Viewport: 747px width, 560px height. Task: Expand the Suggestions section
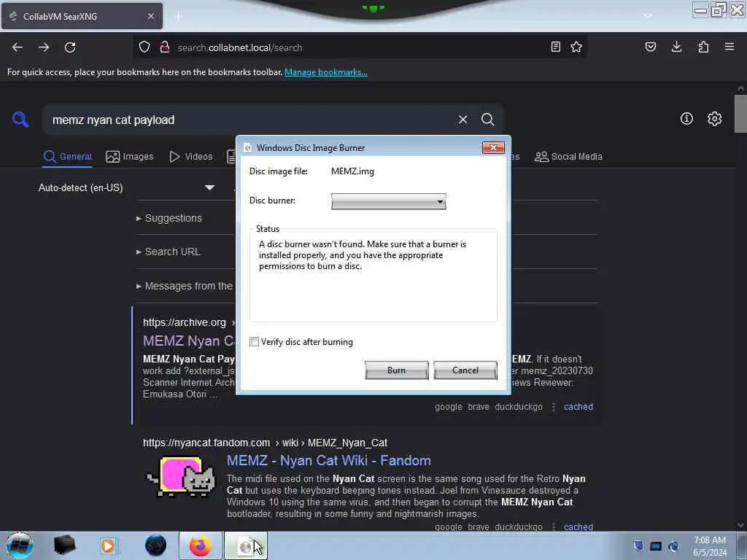tap(169, 218)
